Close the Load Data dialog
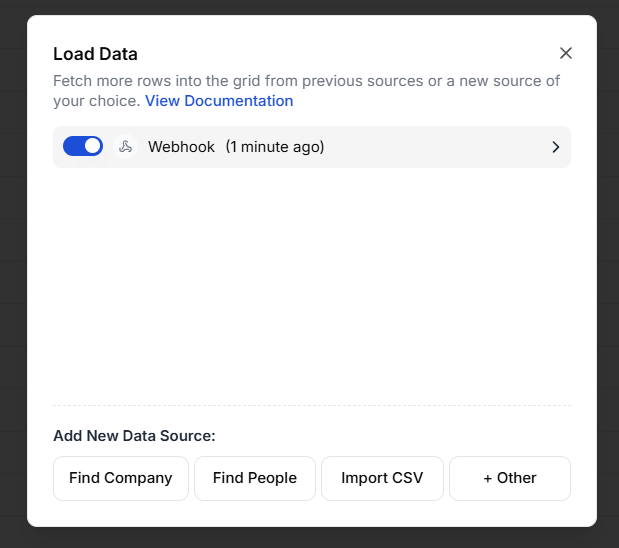Screen dimensions: 619x548 pos(566,53)
